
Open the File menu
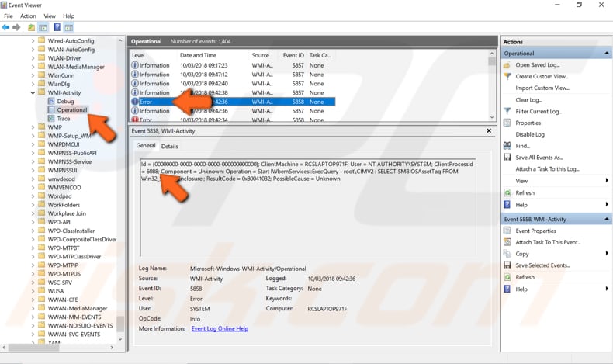point(9,16)
